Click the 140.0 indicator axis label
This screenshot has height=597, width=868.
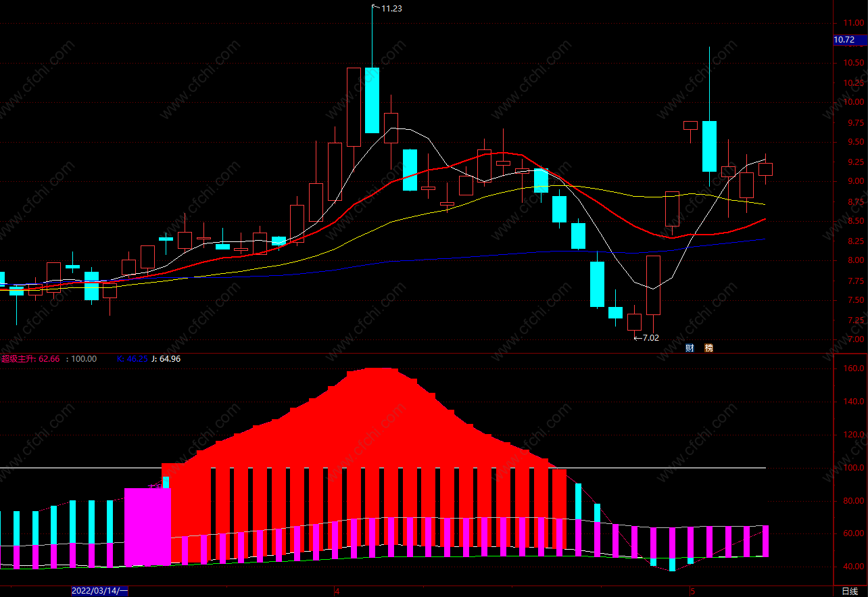pyautogui.click(x=854, y=402)
